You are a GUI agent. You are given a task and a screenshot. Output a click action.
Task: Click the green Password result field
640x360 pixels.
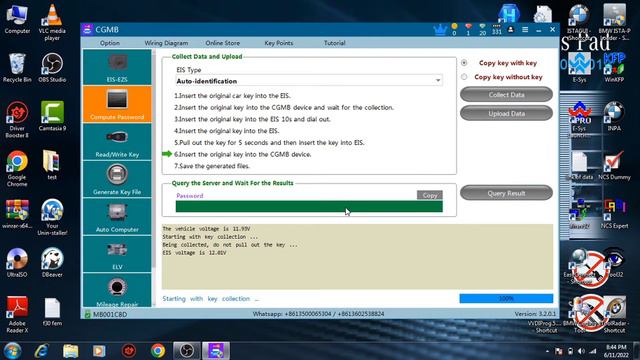[309, 207]
